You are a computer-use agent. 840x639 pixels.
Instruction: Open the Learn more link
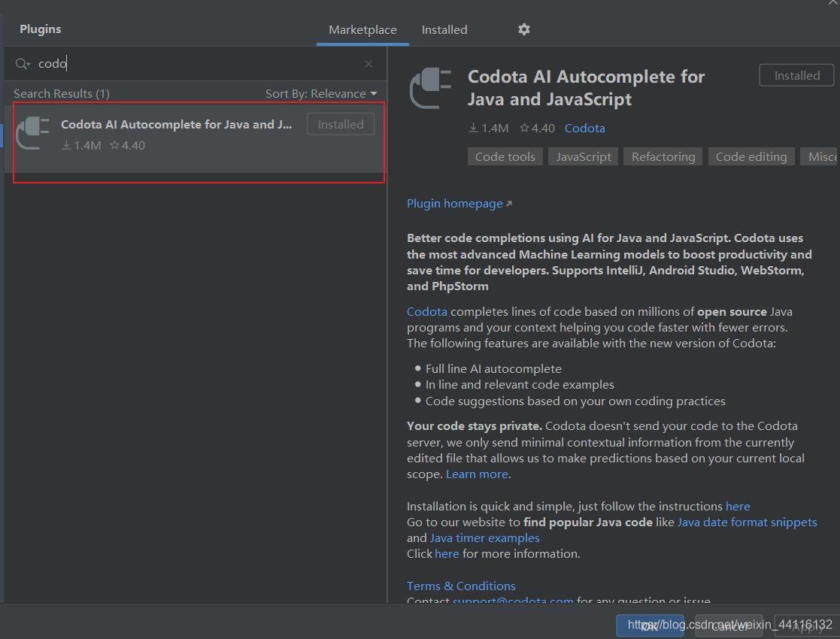pyautogui.click(x=477, y=474)
